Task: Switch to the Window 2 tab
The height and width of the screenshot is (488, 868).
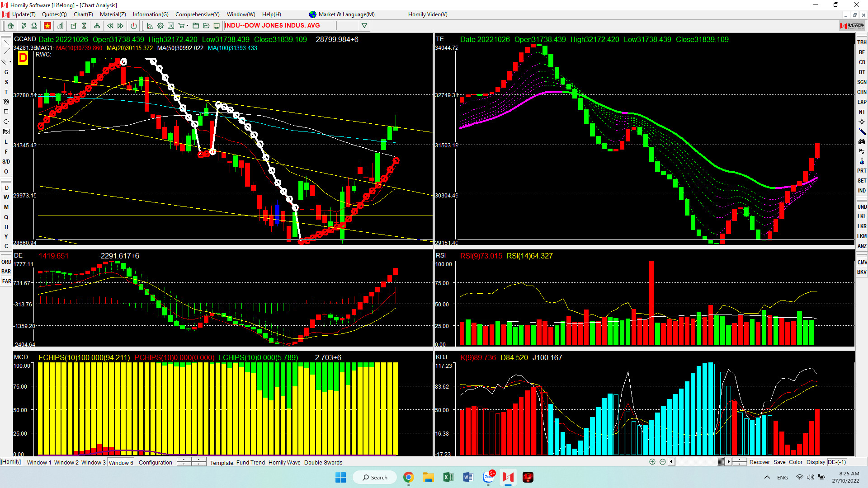Action: [x=66, y=462]
